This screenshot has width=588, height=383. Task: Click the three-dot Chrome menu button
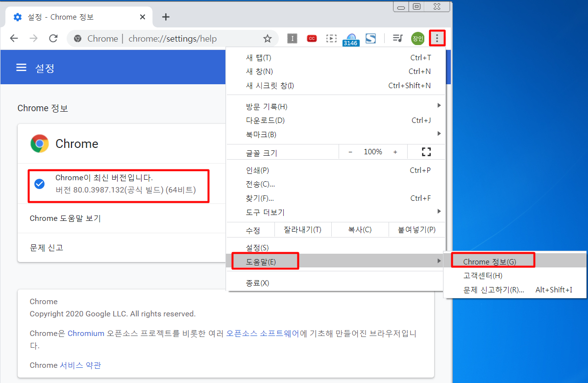(437, 38)
